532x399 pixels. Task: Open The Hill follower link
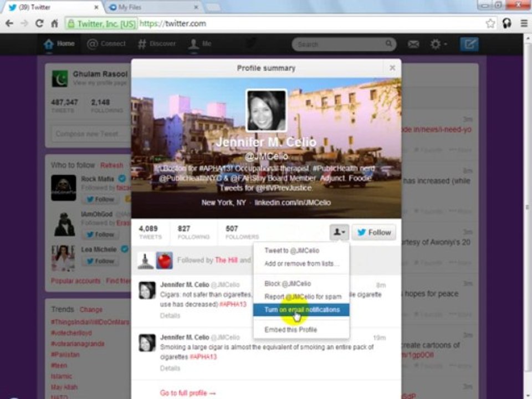(x=226, y=260)
